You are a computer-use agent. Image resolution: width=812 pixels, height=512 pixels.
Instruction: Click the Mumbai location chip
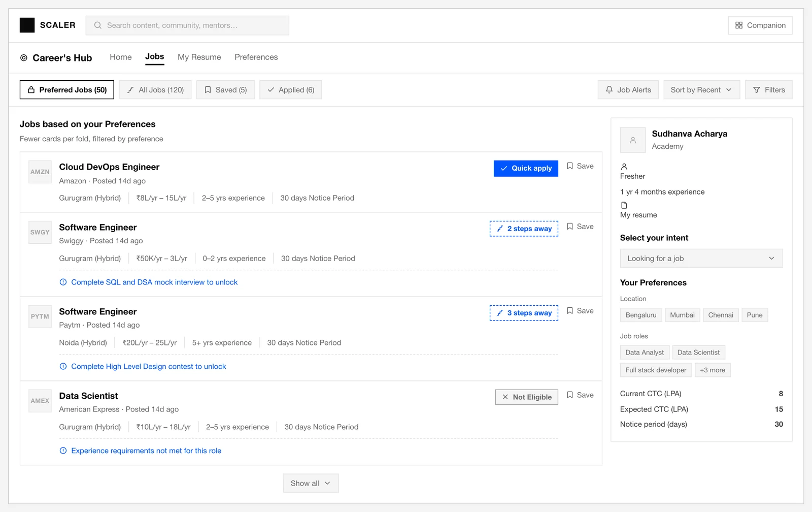[x=683, y=315]
